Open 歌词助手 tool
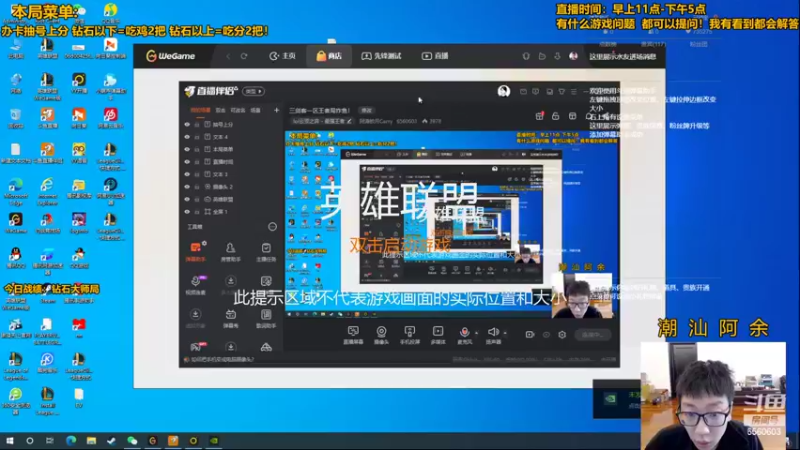The height and width of the screenshot is (450, 800). pyautogui.click(x=266, y=318)
